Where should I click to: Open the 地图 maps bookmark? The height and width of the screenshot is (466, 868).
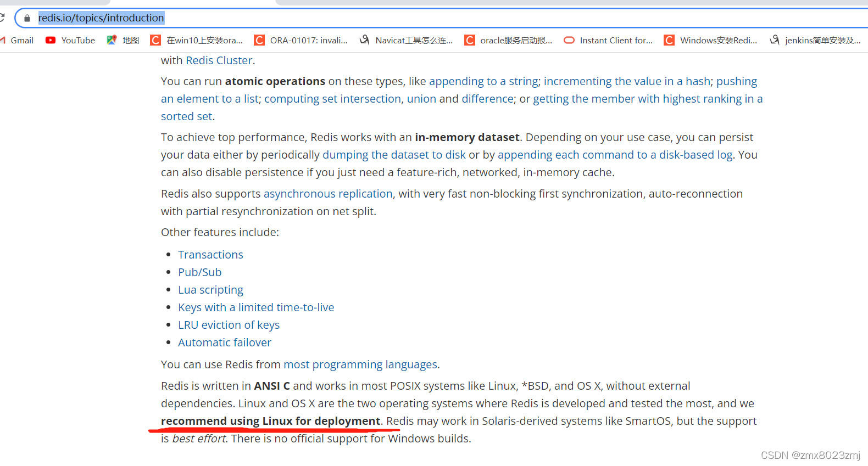click(123, 40)
